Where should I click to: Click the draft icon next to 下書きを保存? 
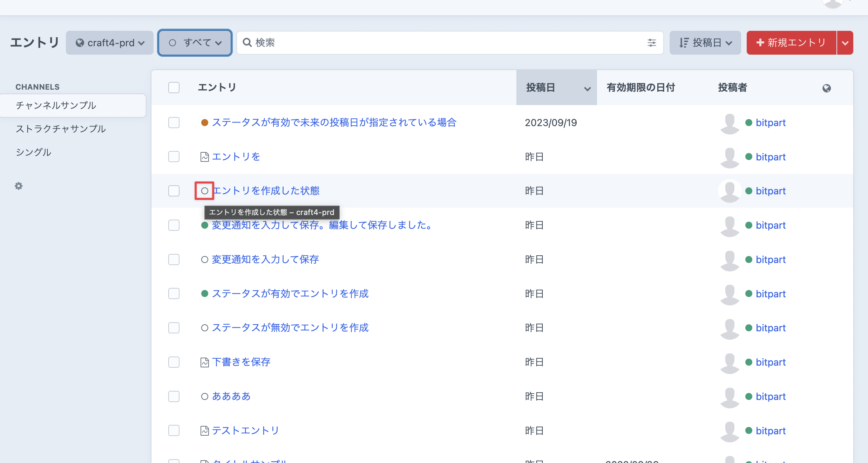[x=205, y=362]
